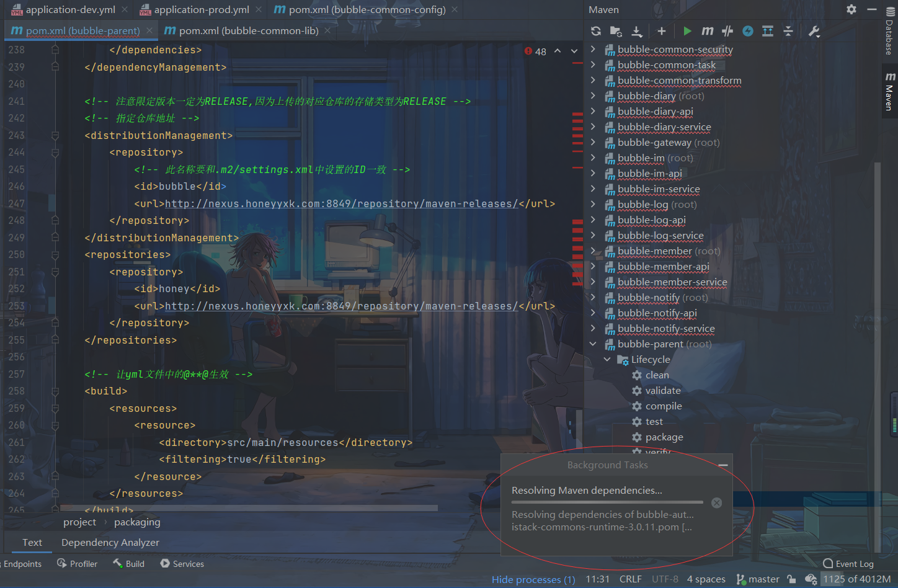Select the Text editor tab
This screenshot has height=588, width=898.
(x=32, y=542)
